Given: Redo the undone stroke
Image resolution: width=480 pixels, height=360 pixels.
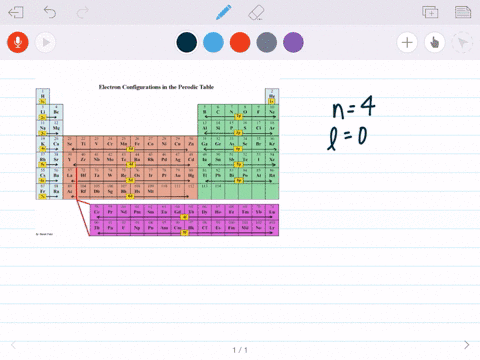Looking at the screenshot, I should (x=82, y=12).
